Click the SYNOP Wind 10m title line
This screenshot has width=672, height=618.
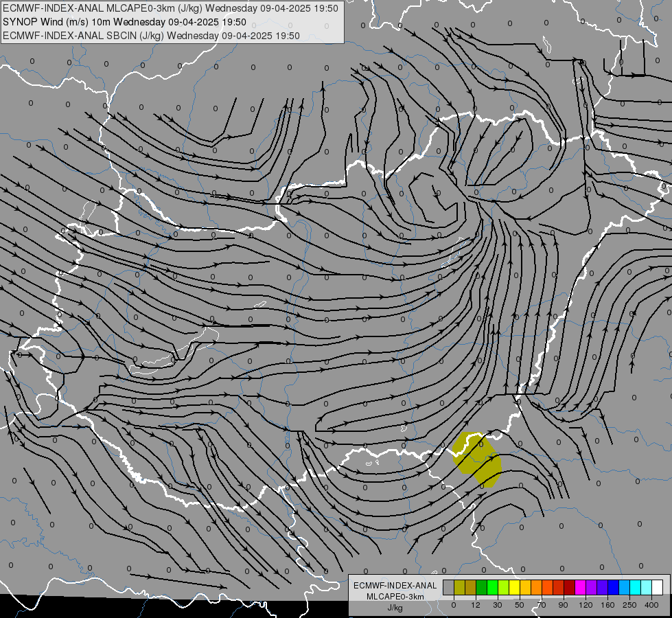[x=124, y=22]
